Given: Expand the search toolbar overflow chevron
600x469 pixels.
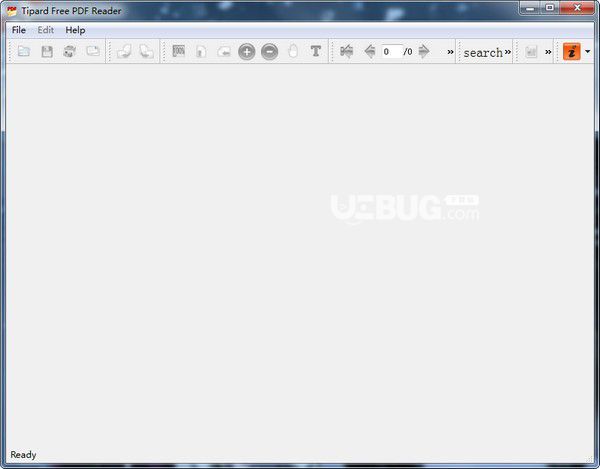Looking at the screenshot, I should 508,52.
